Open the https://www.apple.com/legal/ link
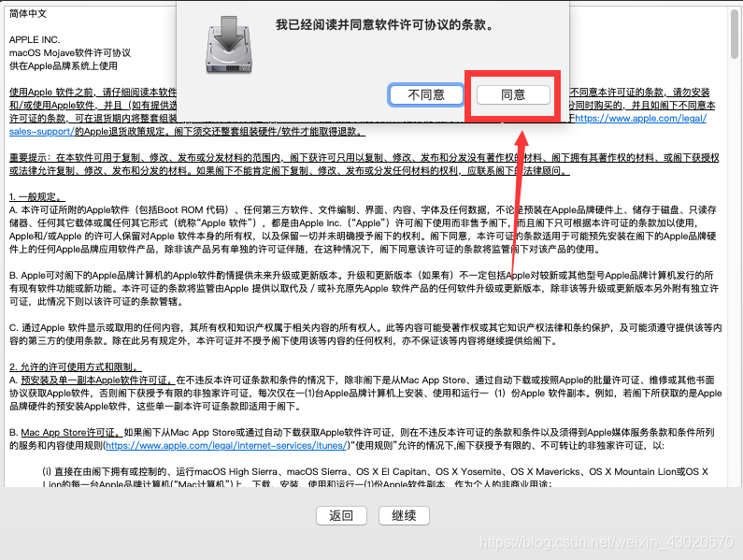Viewport: 743px width, 560px height. click(640, 118)
